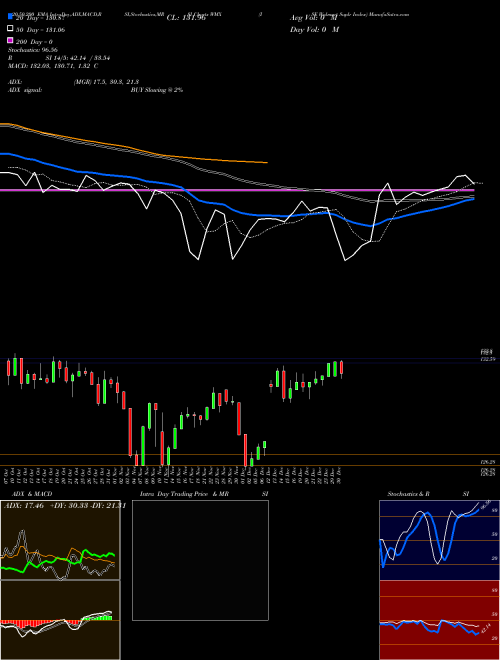This screenshot has height=660, width=500.
Task: Click the 'Day Vol: 0 M' label
Action: [x=314, y=29]
